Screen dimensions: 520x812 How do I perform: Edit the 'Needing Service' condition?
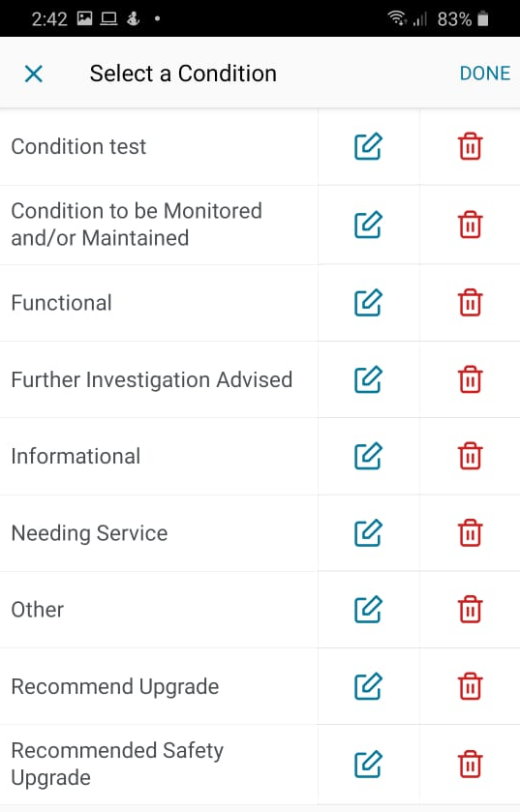368,533
